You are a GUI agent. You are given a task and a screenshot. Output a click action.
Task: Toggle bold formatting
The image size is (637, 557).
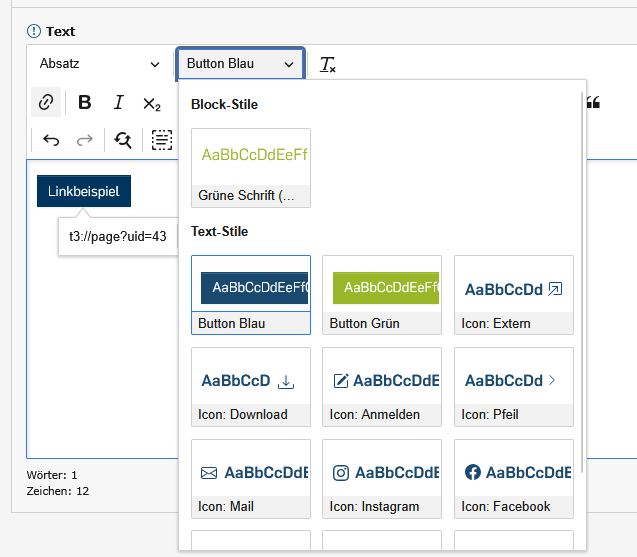pyautogui.click(x=85, y=103)
